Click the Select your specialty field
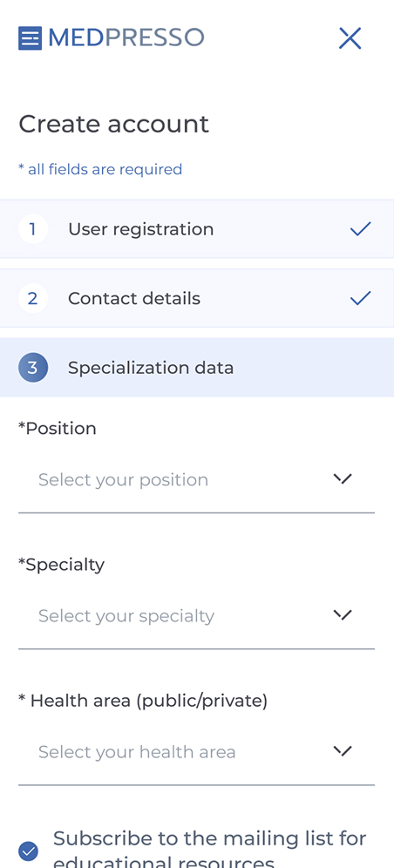Image resolution: width=394 pixels, height=868 pixels. (196, 615)
